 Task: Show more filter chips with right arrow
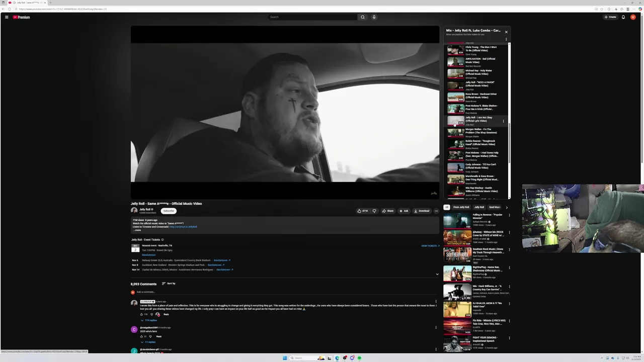coord(507,207)
